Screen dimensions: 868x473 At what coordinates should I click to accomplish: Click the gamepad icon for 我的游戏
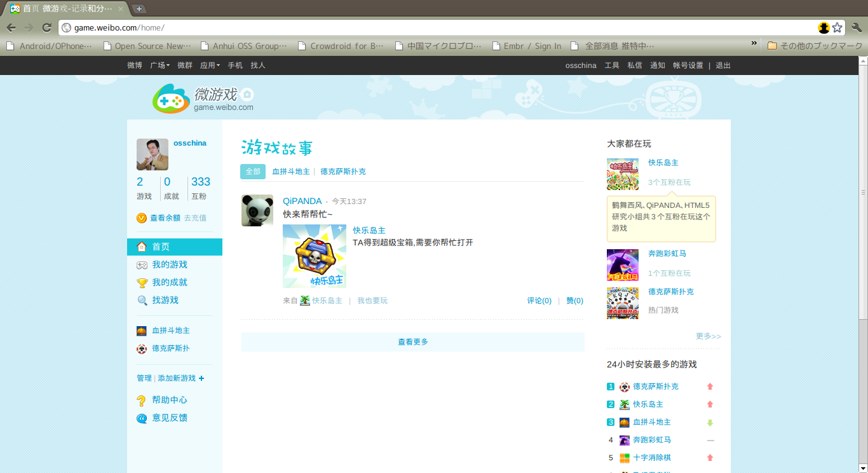[x=142, y=265]
